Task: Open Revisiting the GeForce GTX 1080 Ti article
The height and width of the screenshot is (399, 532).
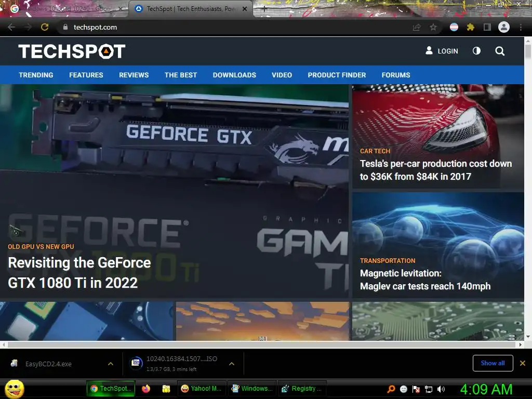Action: [x=79, y=273]
